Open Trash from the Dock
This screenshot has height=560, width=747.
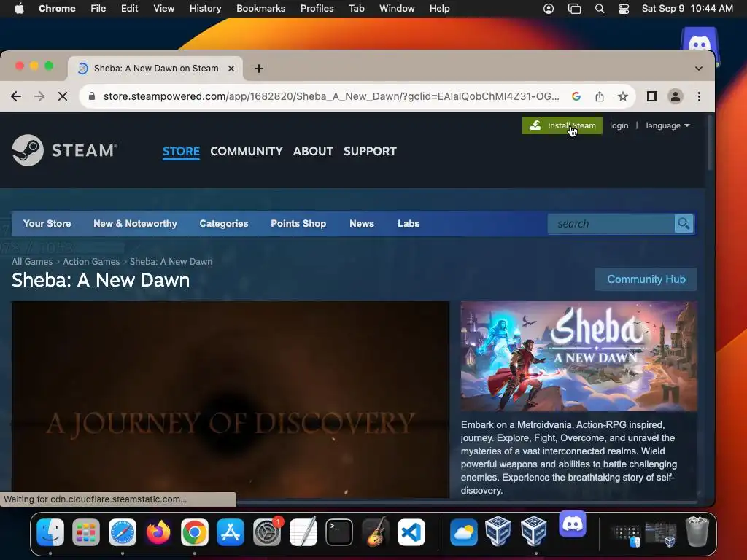click(697, 532)
